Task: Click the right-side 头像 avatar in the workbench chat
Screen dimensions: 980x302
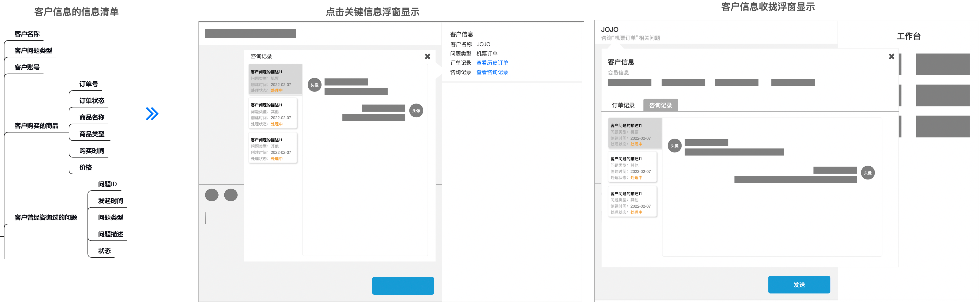Action: click(x=868, y=173)
